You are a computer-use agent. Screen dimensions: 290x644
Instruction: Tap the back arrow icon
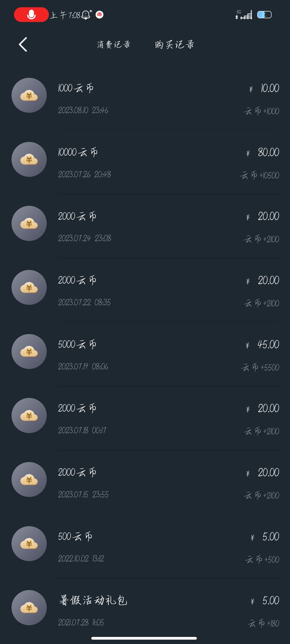point(23,44)
